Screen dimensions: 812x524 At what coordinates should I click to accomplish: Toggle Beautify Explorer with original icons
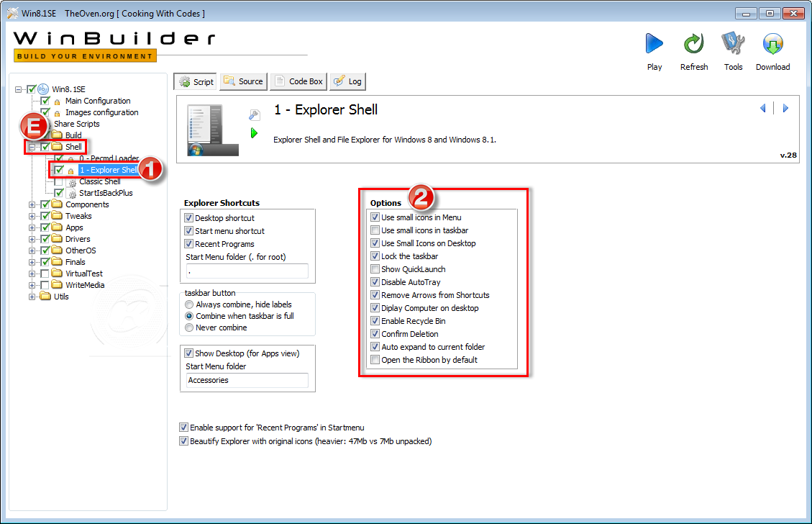pyautogui.click(x=184, y=441)
